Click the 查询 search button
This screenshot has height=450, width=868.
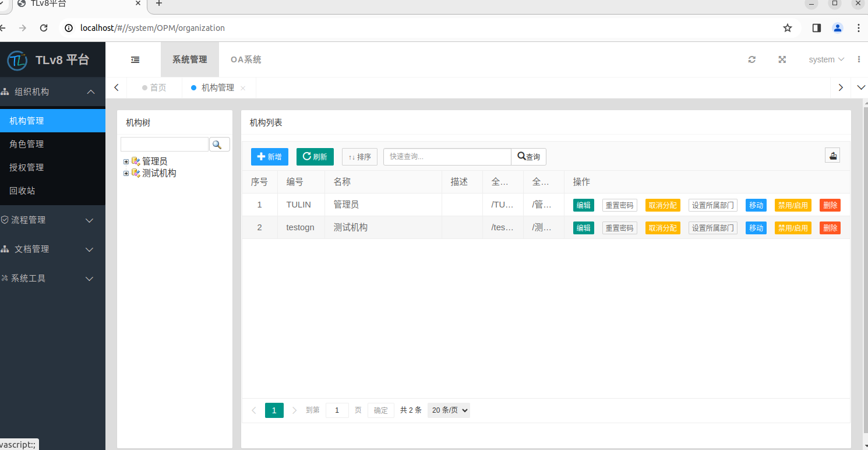[x=528, y=156]
